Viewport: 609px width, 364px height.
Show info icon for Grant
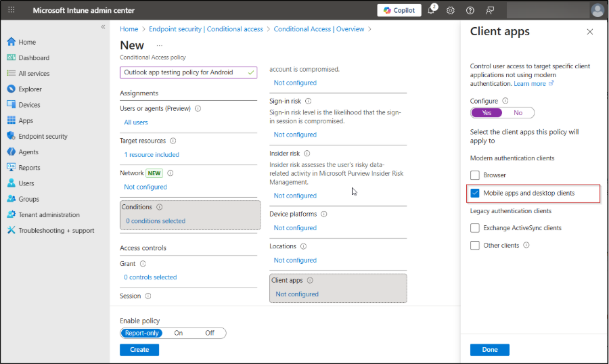[143, 264]
